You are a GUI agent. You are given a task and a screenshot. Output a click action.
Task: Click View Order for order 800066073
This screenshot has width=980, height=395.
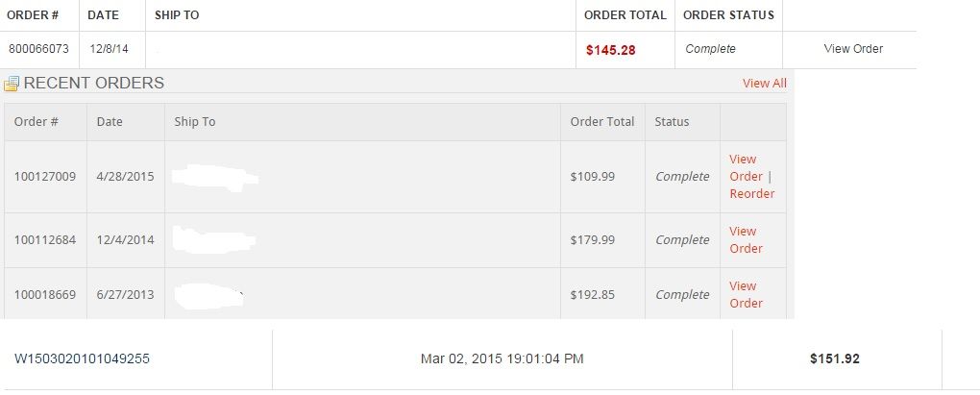853,49
